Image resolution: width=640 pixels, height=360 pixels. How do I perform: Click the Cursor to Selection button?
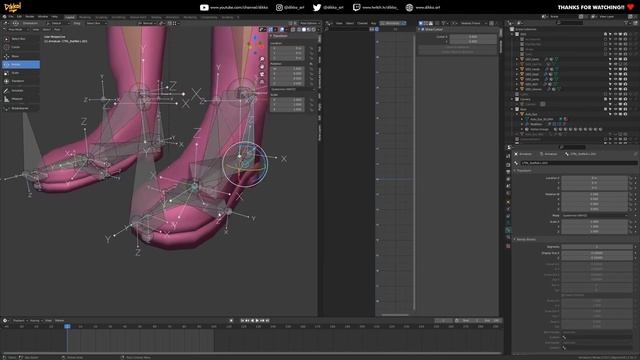pos(457,47)
